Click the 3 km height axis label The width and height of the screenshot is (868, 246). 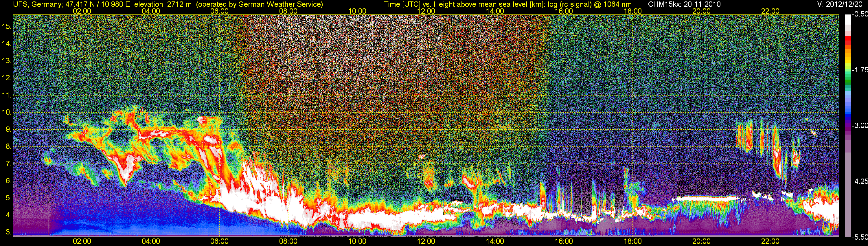point(8,232)
